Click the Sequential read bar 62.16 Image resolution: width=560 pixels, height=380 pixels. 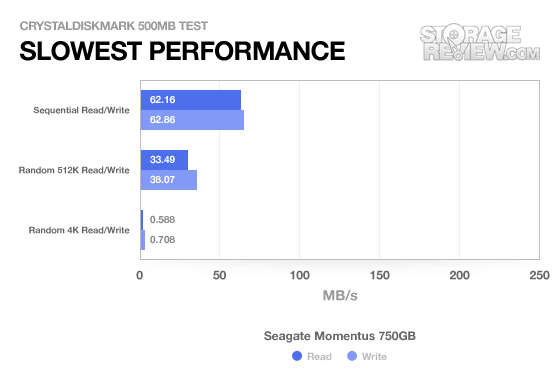191,100
